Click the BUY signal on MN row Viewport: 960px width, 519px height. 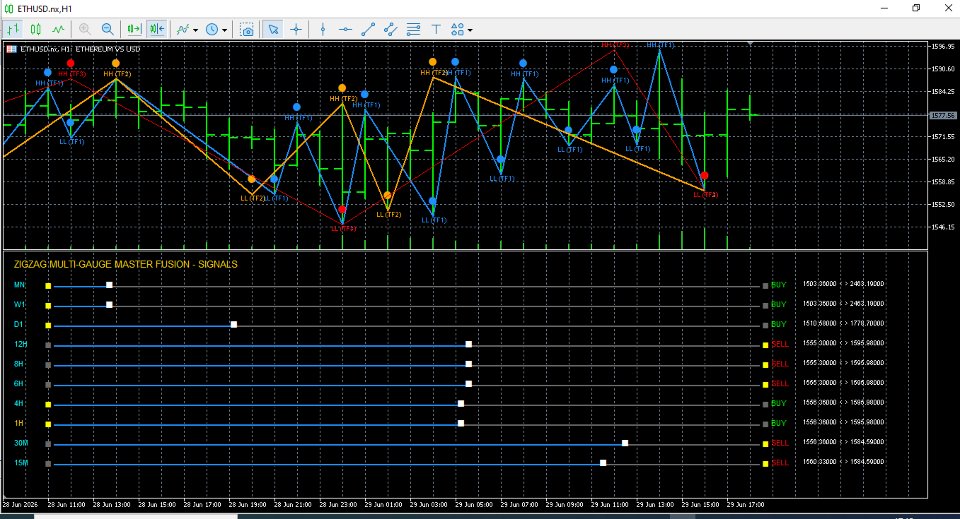(778, 285)
